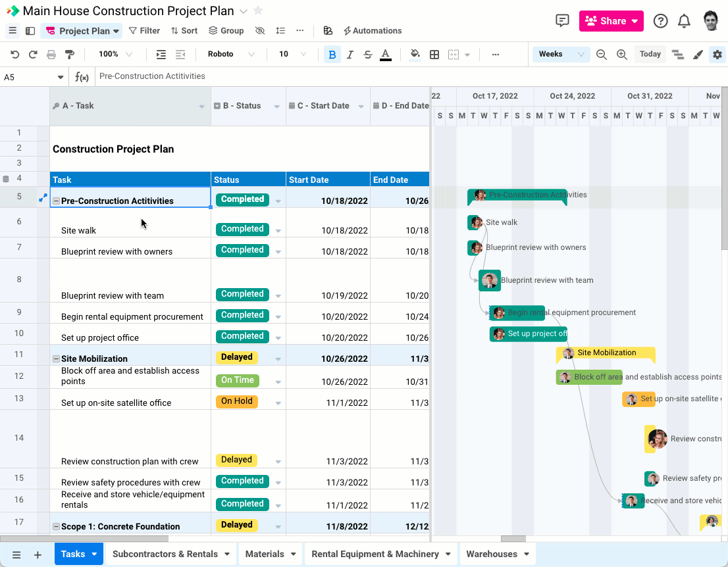This screenshot has width=728, height=567.
Task: Open Gantt chart settings via the gear icon
Action: pos(717,55)
